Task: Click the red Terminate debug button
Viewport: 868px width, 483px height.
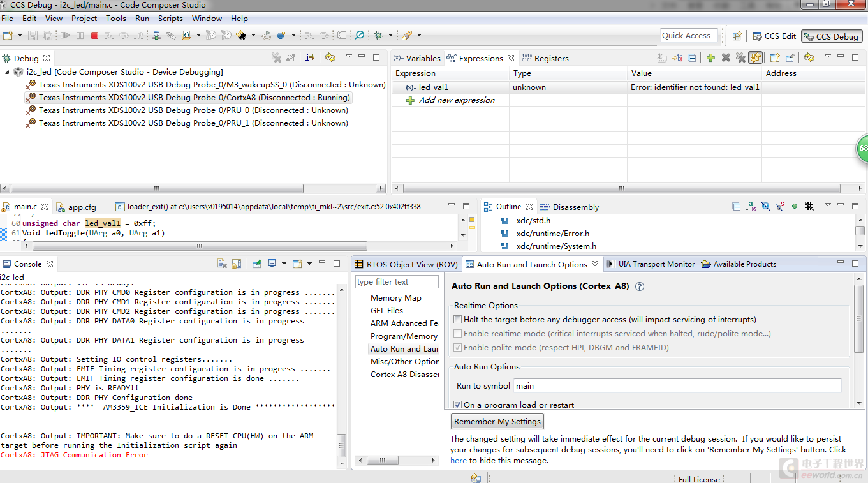Action: tap(94, 35)
